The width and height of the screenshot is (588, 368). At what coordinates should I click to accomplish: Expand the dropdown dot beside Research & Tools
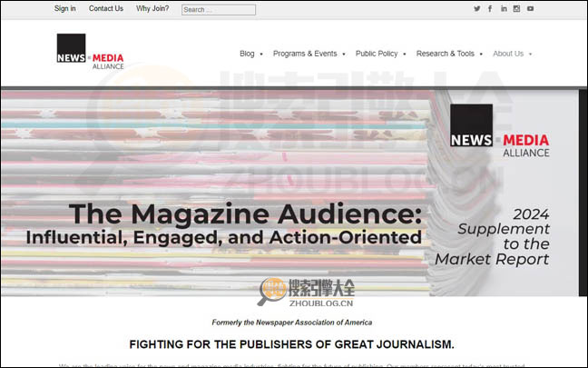(481, 55)
